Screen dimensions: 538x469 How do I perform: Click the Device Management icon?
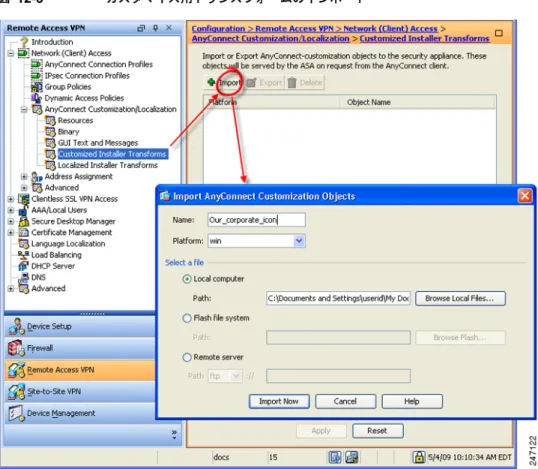coord(16,413)
